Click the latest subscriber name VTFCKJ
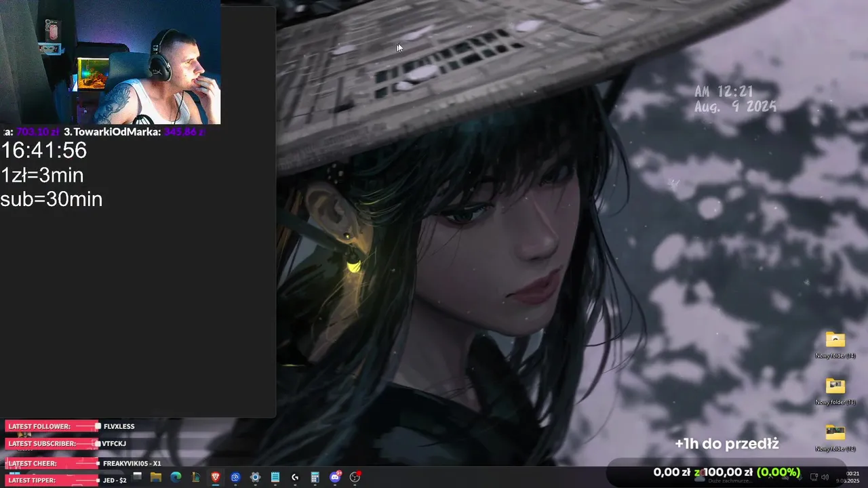Screen dimensions: 868x488 pyautogui.click(x=114, y=443)
